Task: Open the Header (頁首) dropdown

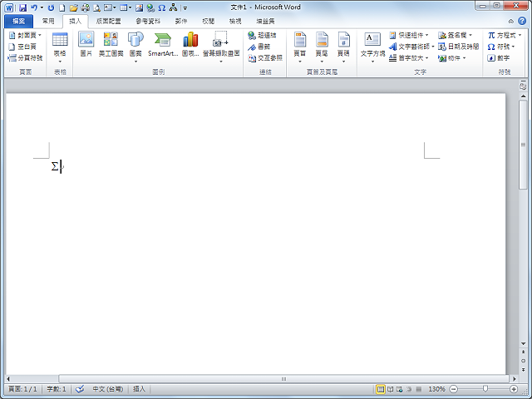Action: pyautogui.click(x=299, y=47)
